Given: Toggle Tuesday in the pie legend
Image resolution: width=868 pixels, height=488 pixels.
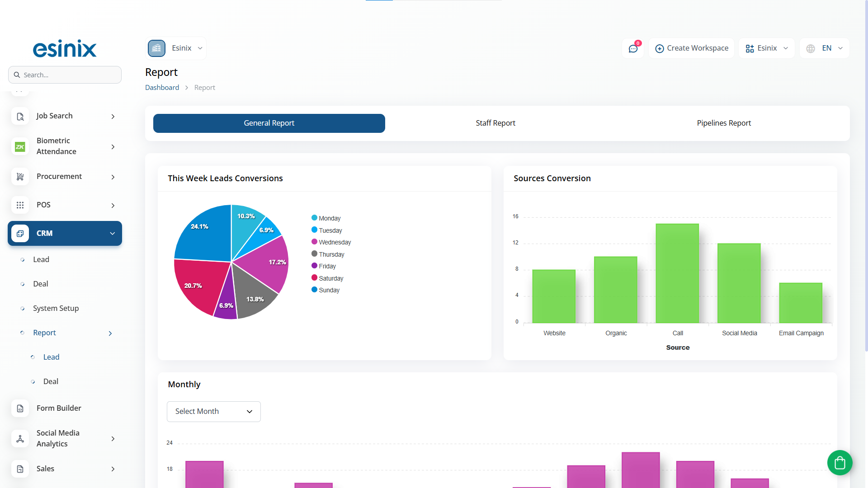Looking at the screenshot, I should pyautogui.click(x=327, y=230).
